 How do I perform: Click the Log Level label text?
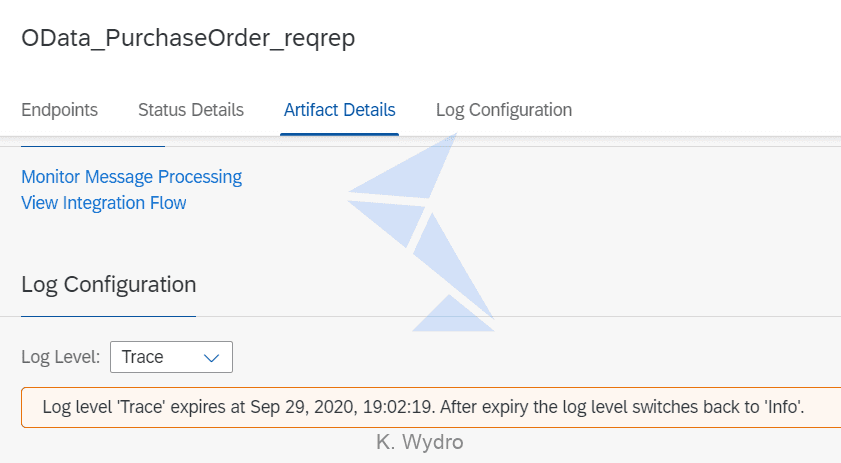pyautogui.click(x=61, y=357)
